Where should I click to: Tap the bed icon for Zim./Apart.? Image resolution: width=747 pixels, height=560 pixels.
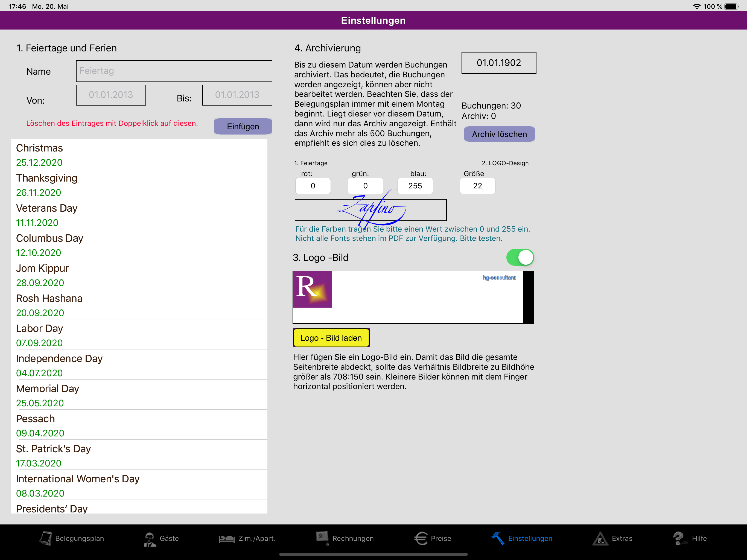pos(227,539)
